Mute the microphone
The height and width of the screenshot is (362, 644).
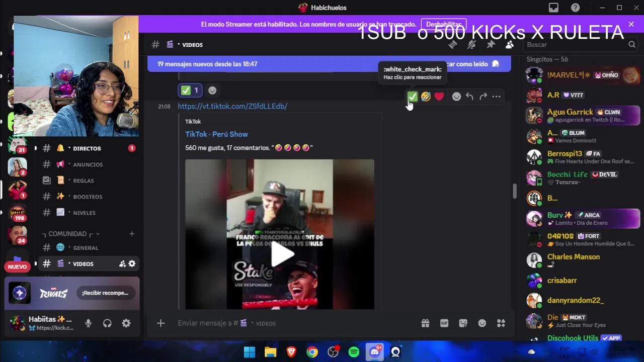pyautogui.click(x=89, y=323)
